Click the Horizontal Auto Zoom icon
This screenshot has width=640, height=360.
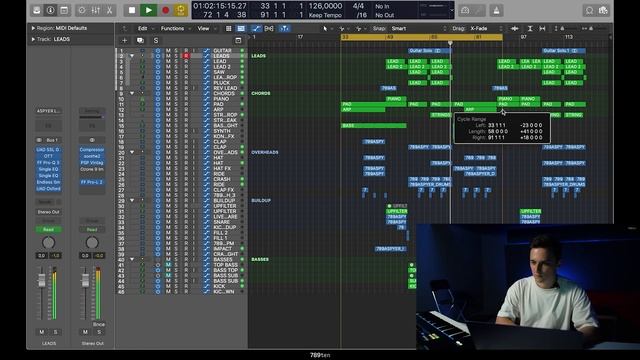click(542, 29)
